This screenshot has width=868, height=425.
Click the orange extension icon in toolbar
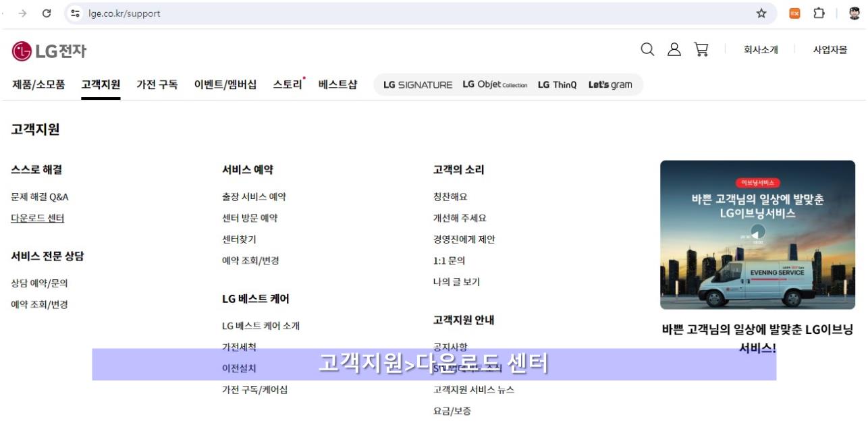tap(795, 13)
